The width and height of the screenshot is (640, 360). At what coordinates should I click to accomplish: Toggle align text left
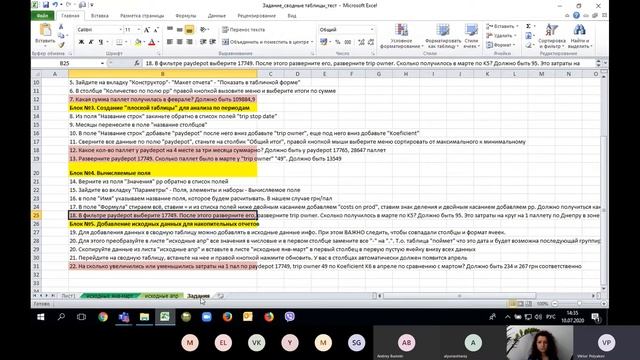(170, 42)
